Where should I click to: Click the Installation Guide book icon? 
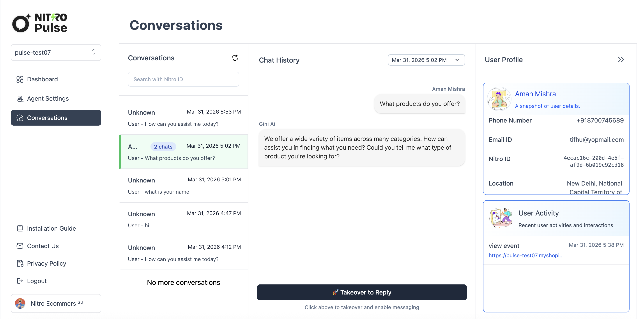point(20,228)
